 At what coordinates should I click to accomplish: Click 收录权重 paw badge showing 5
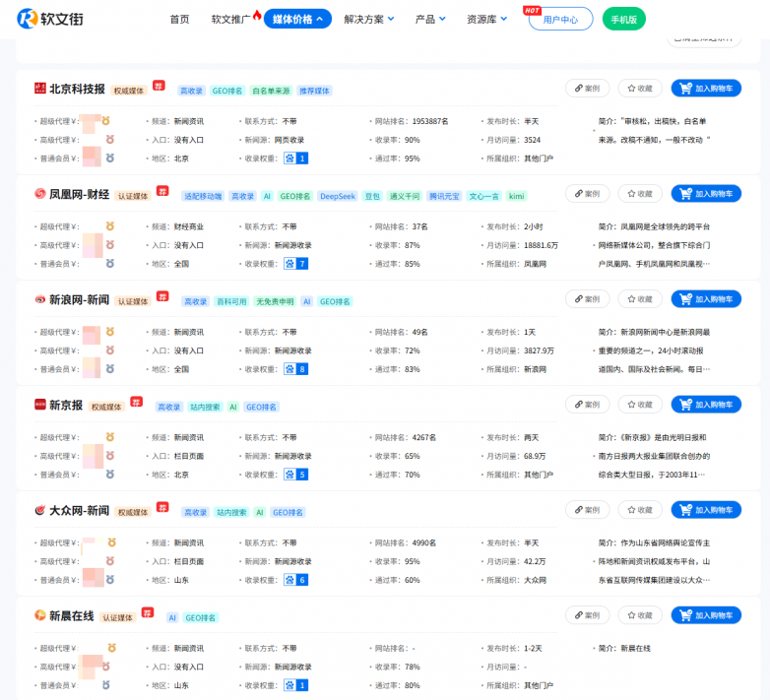[x=296, y=475]
